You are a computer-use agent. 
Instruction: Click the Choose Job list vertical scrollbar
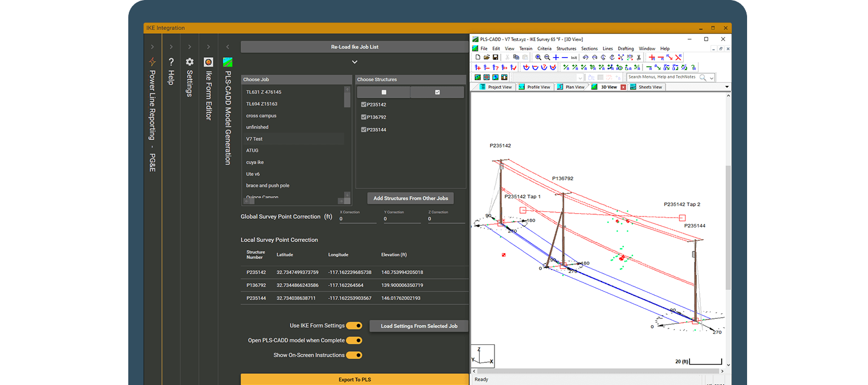(x=348, y=142)
